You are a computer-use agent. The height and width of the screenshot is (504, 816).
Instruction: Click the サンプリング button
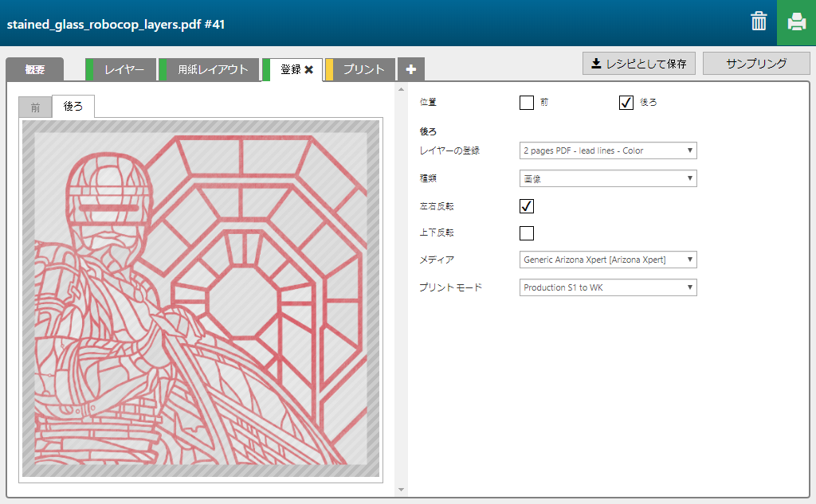point(756,64)
